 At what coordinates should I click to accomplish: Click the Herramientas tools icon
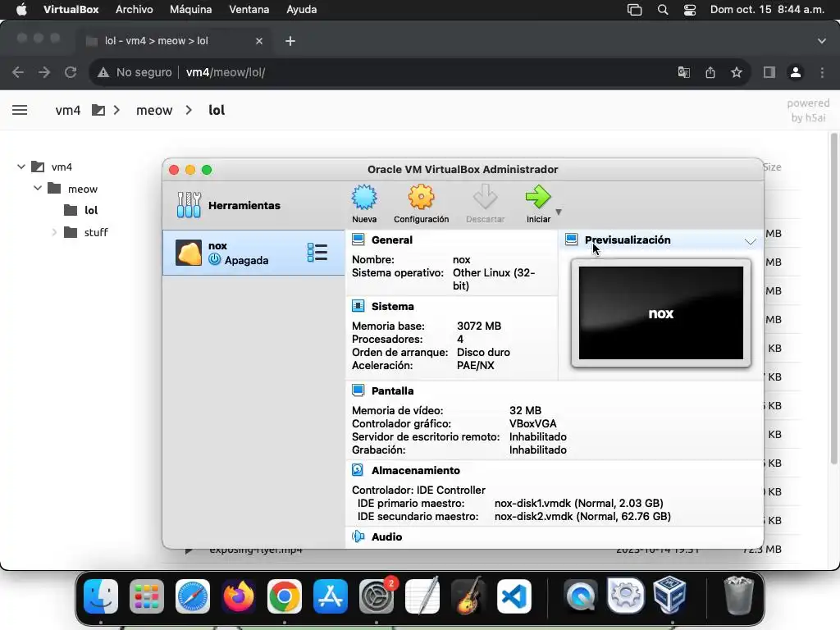[x=189, y=205]
